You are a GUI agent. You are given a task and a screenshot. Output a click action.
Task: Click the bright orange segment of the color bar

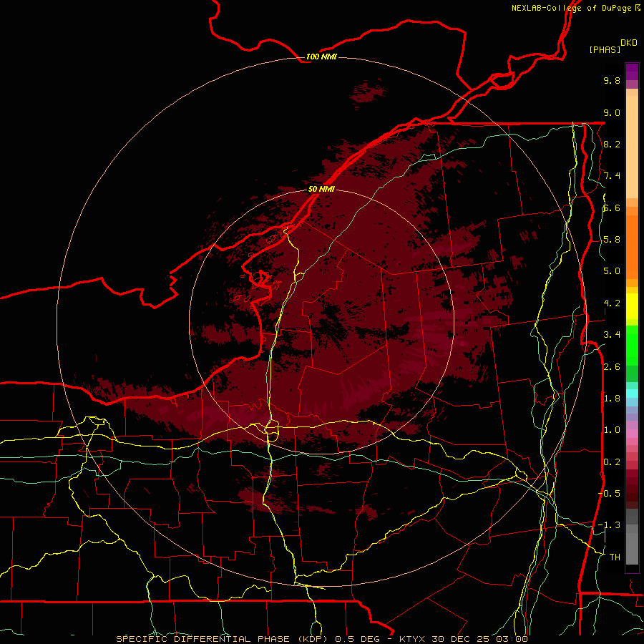coord(632,246)
